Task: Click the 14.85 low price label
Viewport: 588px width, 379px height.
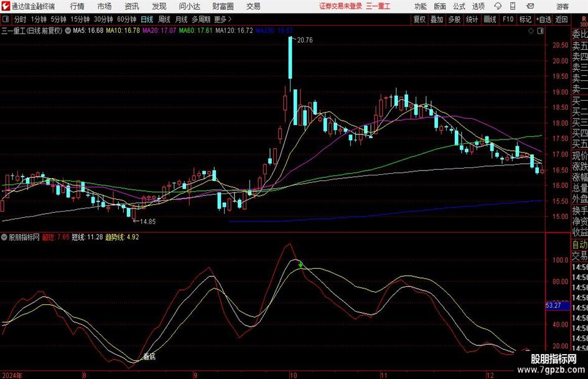Action: pyautogui.click(x=147, y=222)
